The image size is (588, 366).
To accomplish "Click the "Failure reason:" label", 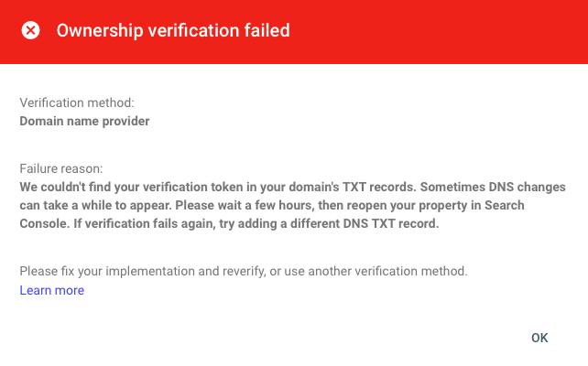I will (61, 168).
